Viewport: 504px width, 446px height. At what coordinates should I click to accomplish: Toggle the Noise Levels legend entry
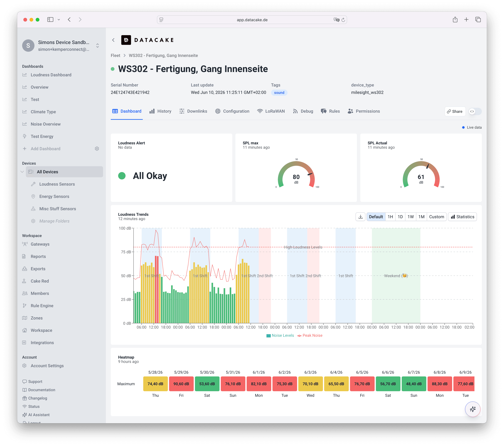[280, 336]
